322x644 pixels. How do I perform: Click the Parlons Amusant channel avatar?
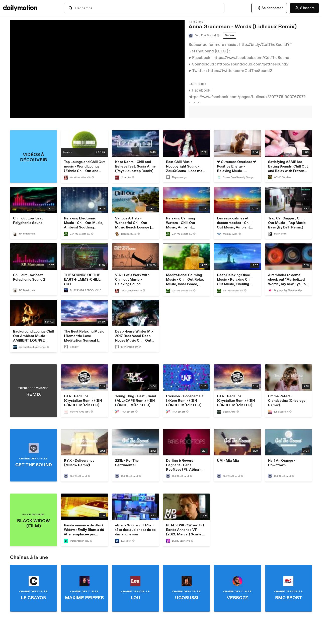[66, 412]
